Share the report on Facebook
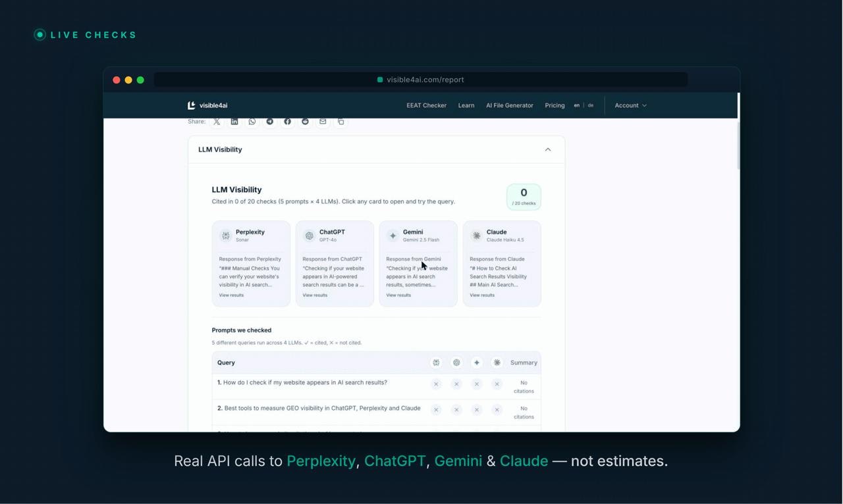The image size is (843, 504). (x=287, y=122)
